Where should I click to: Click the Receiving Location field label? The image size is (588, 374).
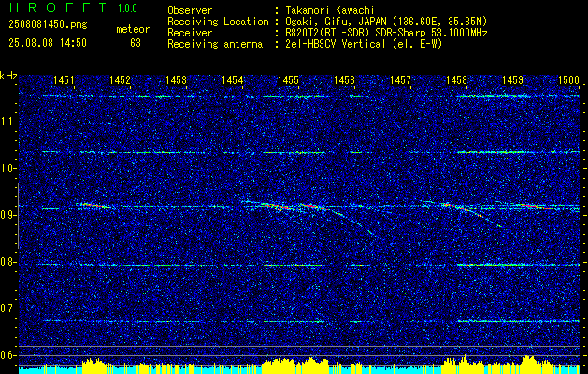point(218,22)
